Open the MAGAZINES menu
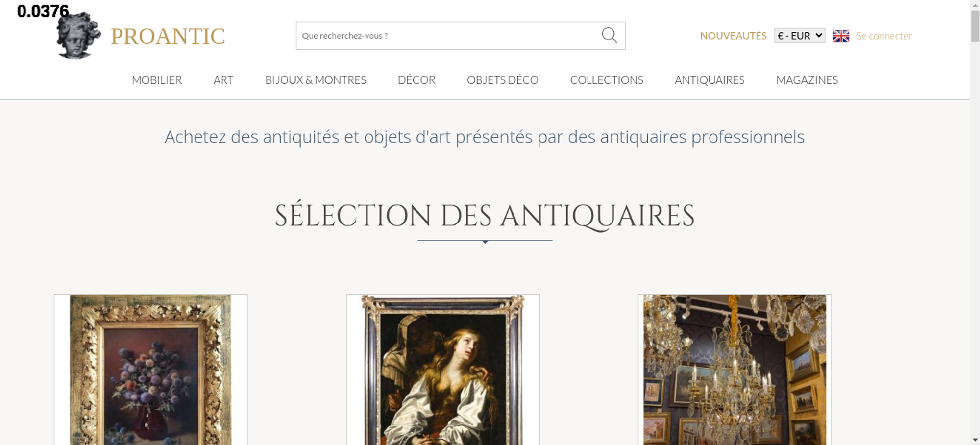Viewport: 980px width, 445px height. (807, 80)
